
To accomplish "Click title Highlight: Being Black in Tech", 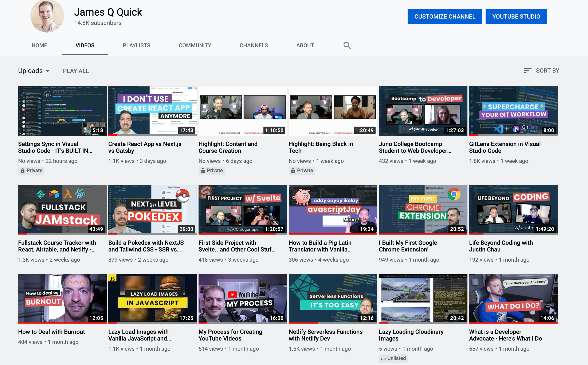I will coord(321,147).
